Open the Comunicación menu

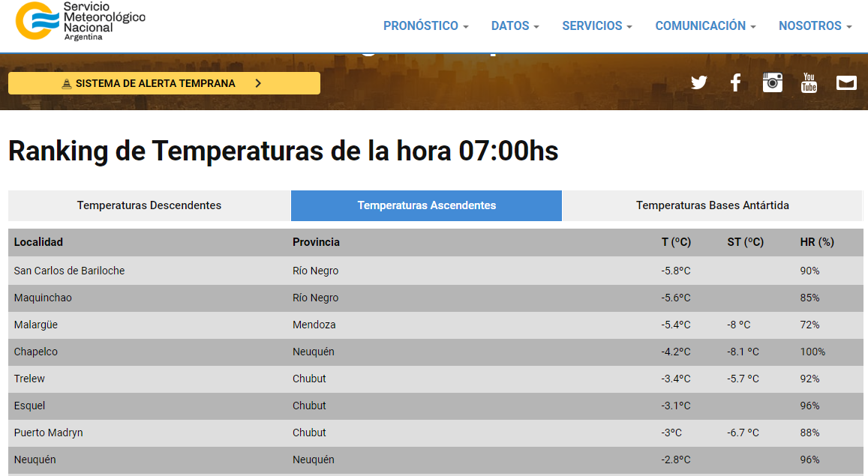tap(705, 26)
